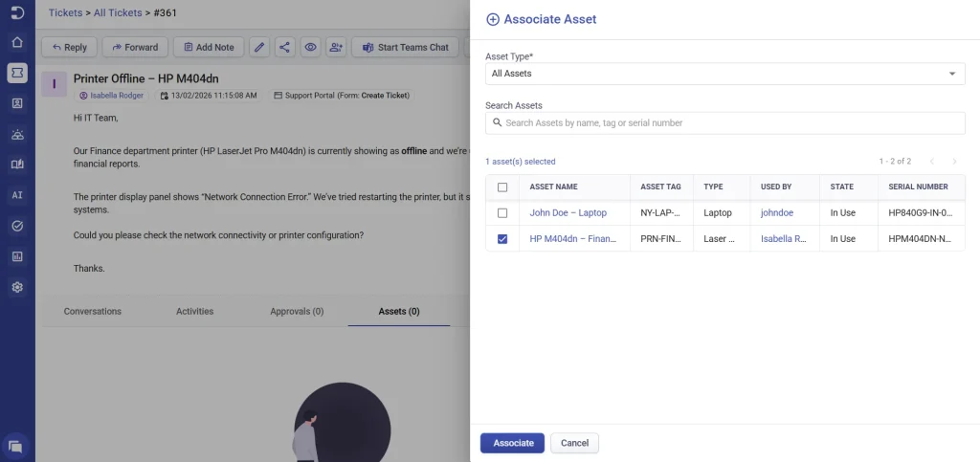
Task: Tick the select-all checkbox in table header
Action: [502, 187]
